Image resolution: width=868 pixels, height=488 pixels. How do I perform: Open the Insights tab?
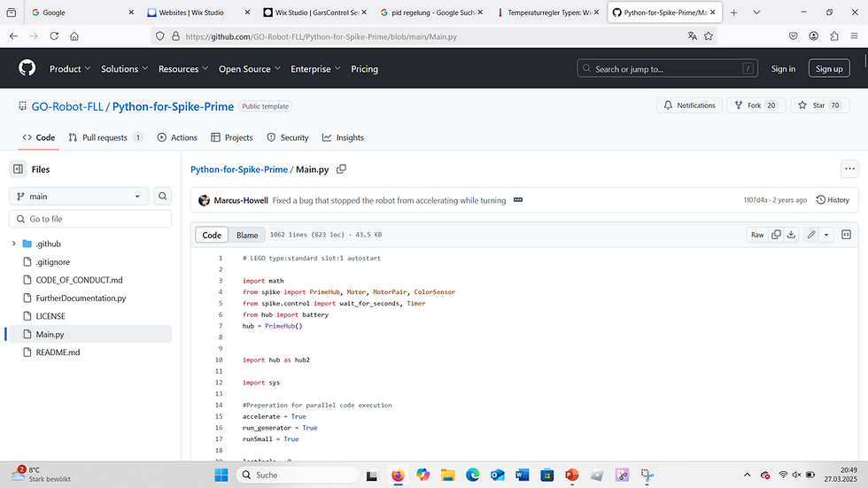tap(344, 137)
